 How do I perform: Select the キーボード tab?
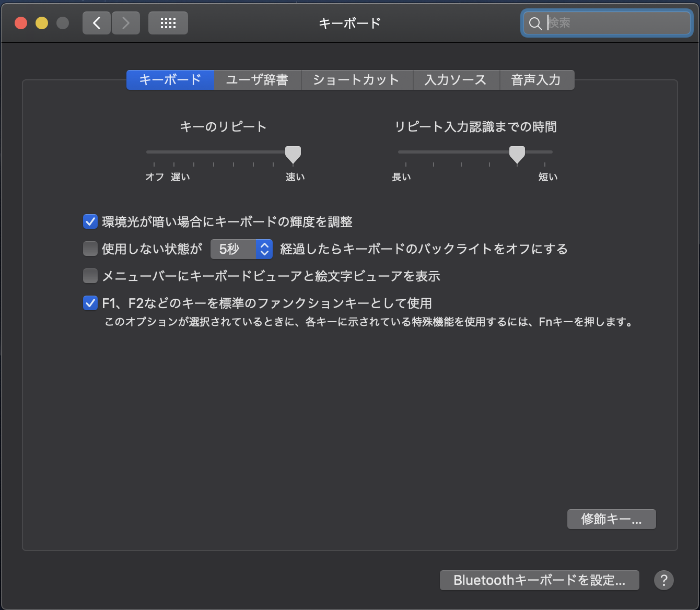pyautogui.click(x=170, y=80)
